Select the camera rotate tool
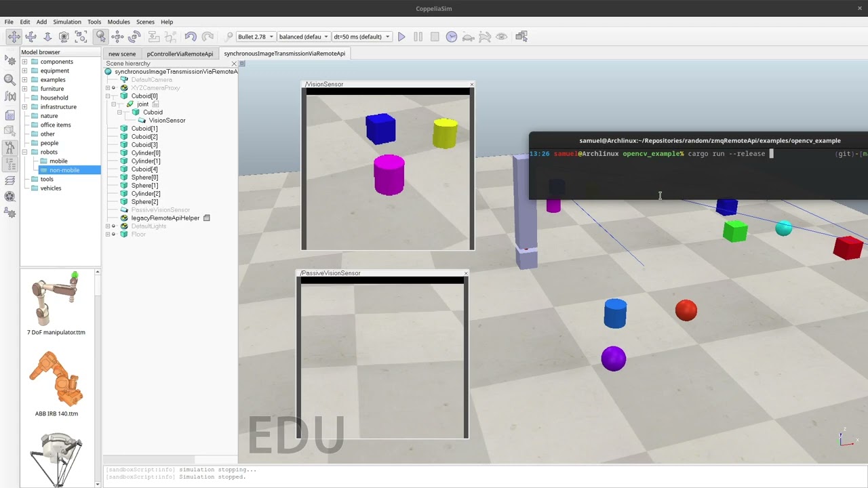The width and height of the screenshot is (868, 488). pos(31,37)
